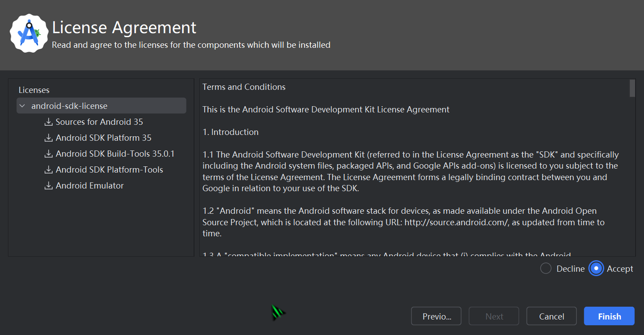Click the license text scrollbar thumb
This screenshot has width=644, height=335.
pyautogui.click(x=632, y=88)
